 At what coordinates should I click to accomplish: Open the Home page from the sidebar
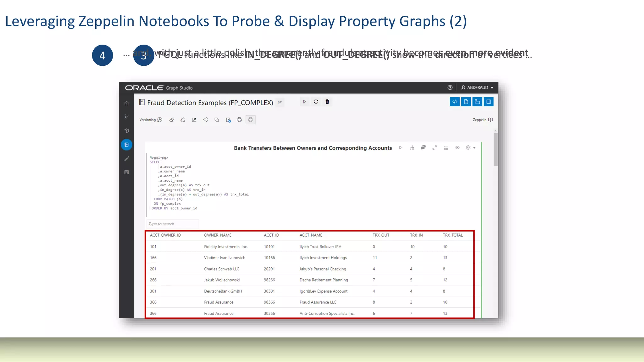126,103
